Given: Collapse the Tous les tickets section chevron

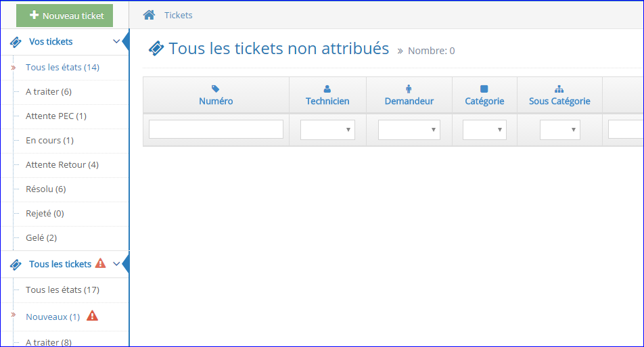Looking at the screenshot, I should (116, 264).
